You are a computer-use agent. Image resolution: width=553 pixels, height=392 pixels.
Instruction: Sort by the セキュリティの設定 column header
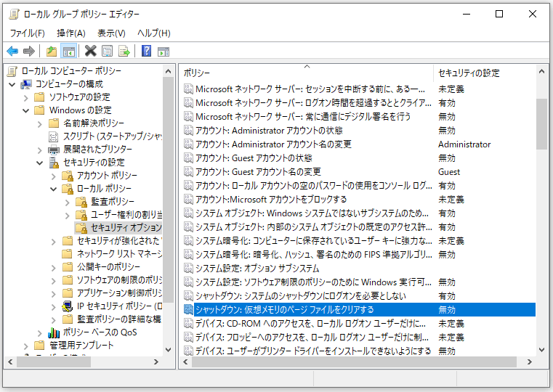[484, 73]
